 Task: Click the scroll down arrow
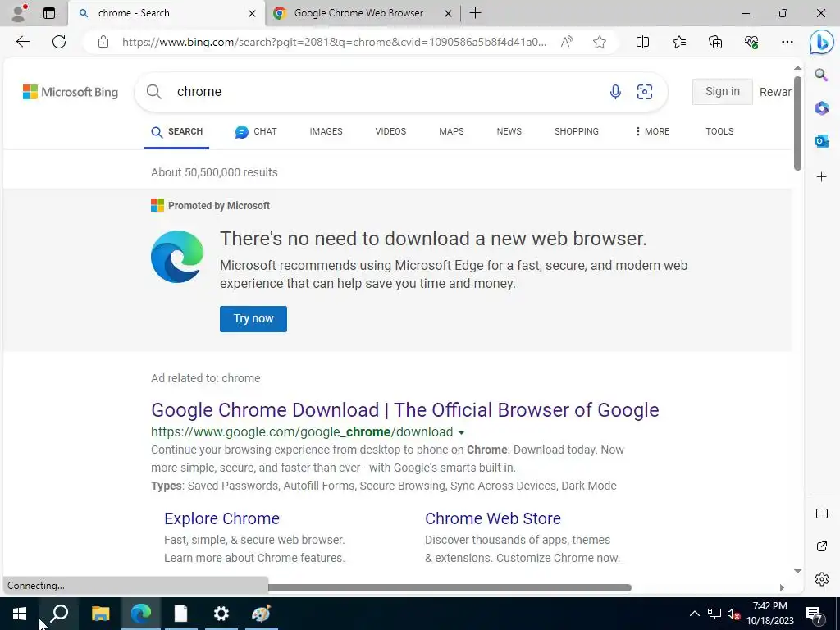[x=797, y=571]
